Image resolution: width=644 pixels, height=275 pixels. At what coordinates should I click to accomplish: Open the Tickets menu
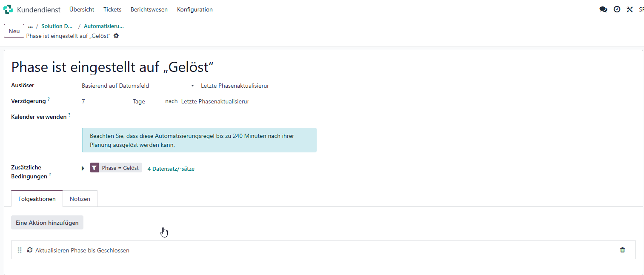[x=112, y=9]
